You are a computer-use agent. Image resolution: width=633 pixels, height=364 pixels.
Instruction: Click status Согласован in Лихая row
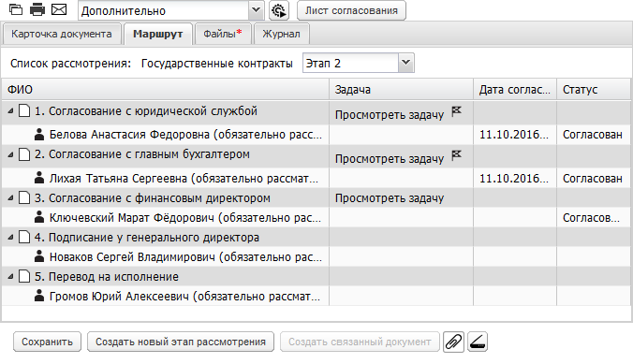pos(592,179)
